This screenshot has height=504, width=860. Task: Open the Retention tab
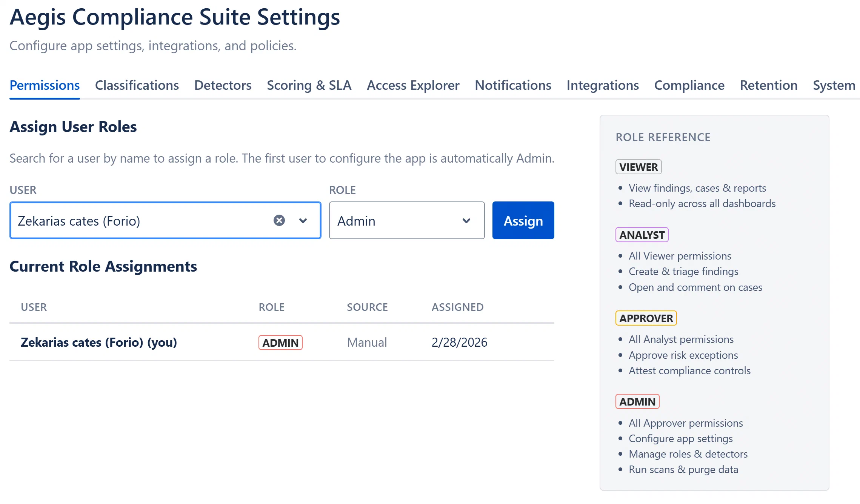point(769,85)
